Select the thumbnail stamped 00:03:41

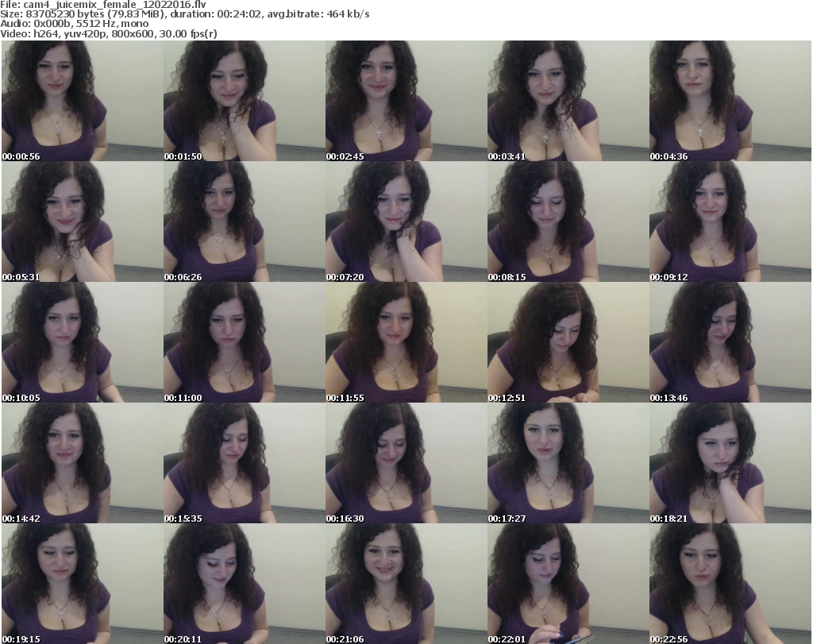[568, 101]
